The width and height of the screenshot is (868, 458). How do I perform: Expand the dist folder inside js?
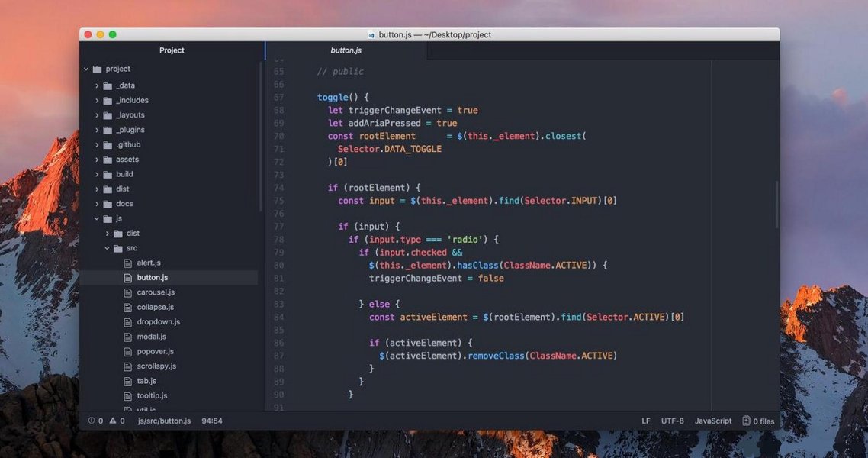pyautogui.click(x=109, y=233)
